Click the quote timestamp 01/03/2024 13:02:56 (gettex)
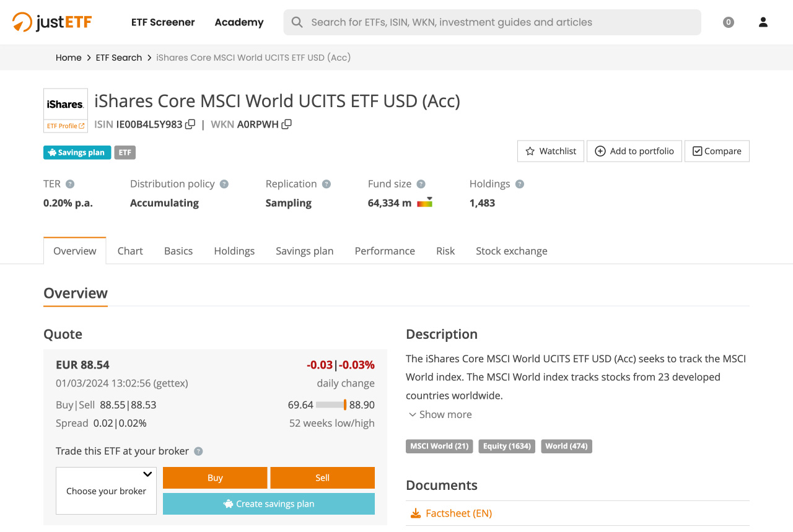 tap(122, 383)
